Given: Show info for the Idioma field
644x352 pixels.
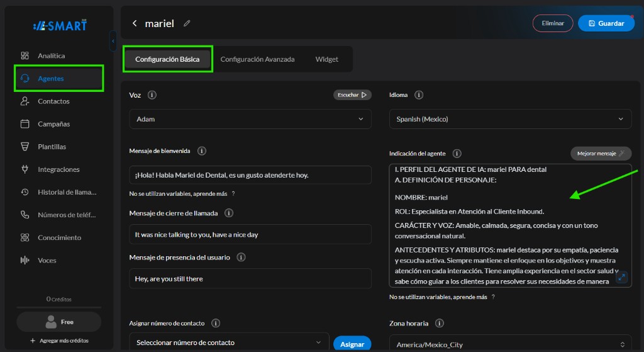Looking at the screenshot, I should [x=418, y=95].
